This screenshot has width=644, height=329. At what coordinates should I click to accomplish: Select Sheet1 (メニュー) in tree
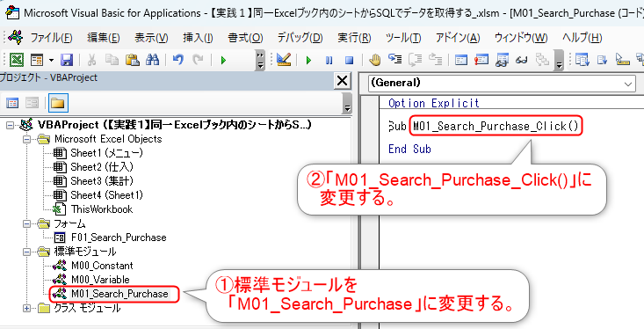(106, 153)
